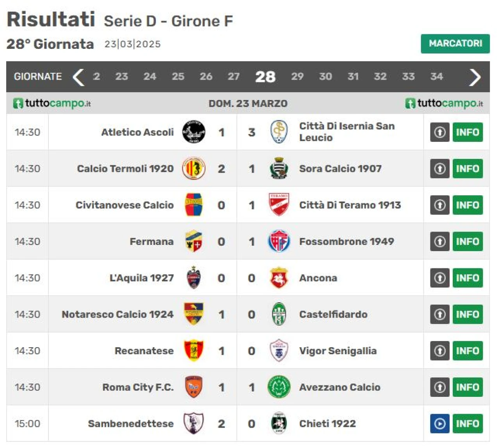Select giornata 27 tab
The image size is (500, 448).
coord(234,77)
